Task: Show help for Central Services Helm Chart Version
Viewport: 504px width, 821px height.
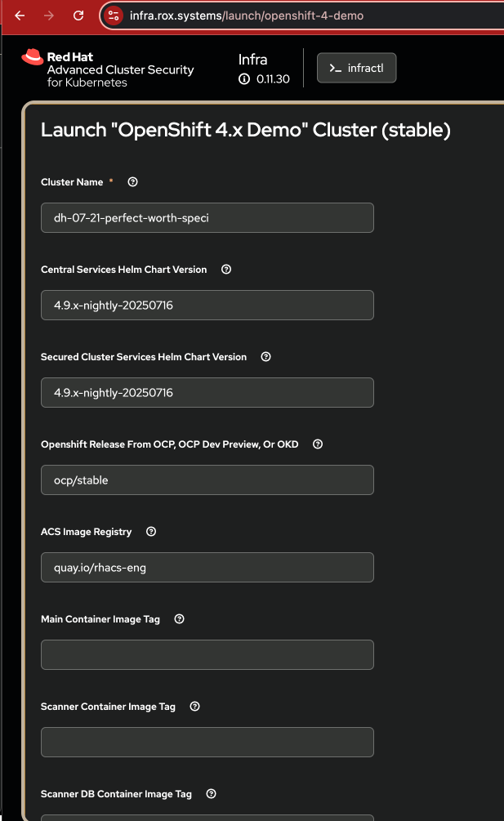Action: tap(226, 270)
